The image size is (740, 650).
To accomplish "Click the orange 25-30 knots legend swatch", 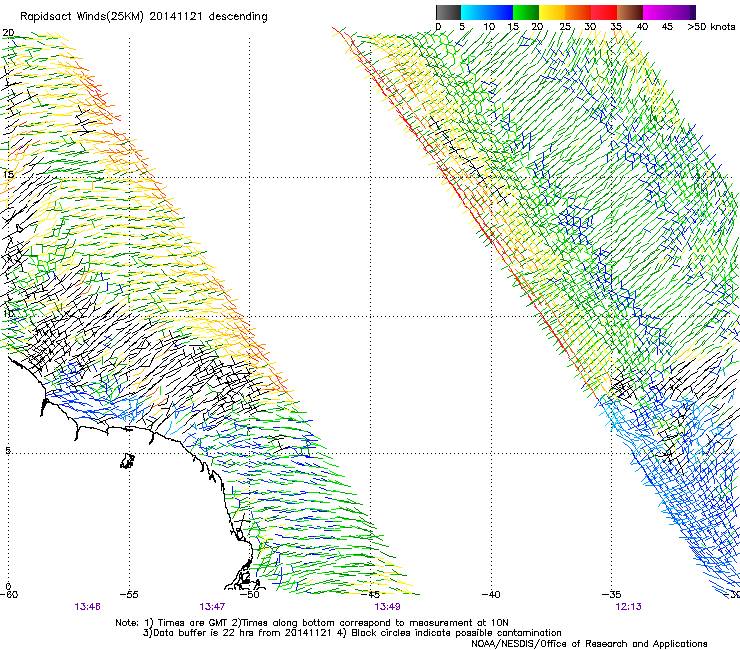I will click(x=578, y=12).
